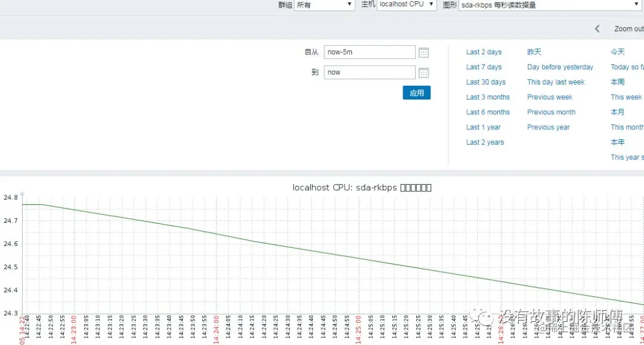Select the Last 3 months range
The image size is (644, 345).
[488, 97]
